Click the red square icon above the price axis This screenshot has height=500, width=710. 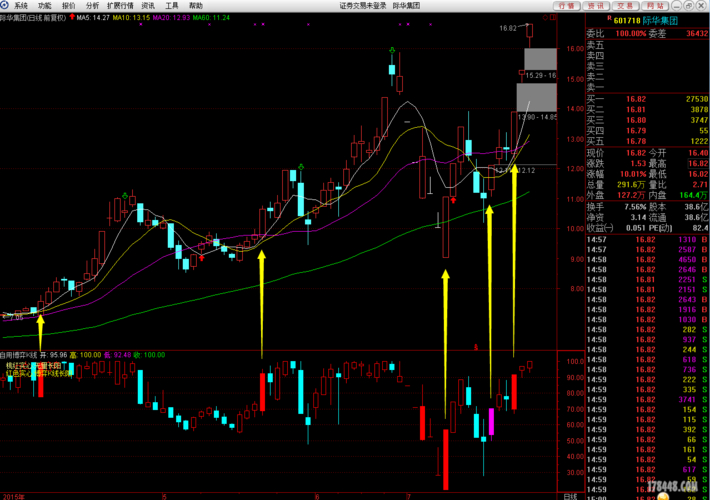click(x=553, y=18)
